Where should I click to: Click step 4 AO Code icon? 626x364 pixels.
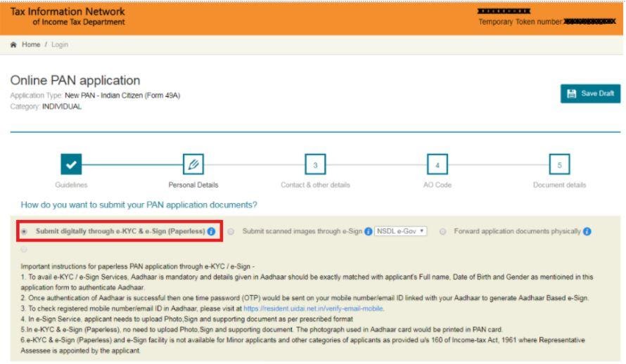point(437,165)
